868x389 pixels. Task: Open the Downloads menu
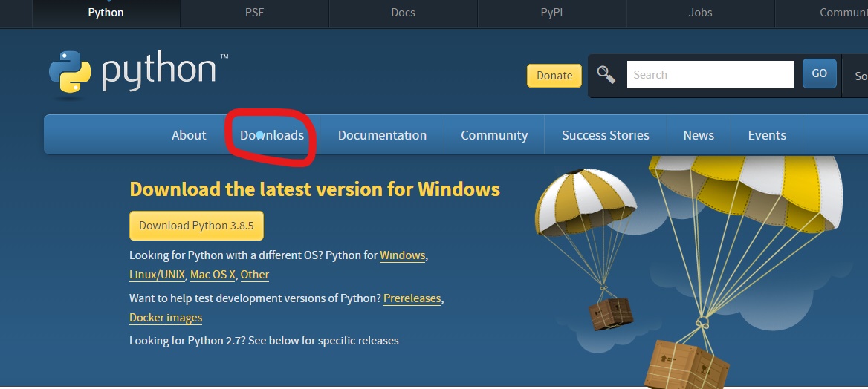tap(272, 135)
